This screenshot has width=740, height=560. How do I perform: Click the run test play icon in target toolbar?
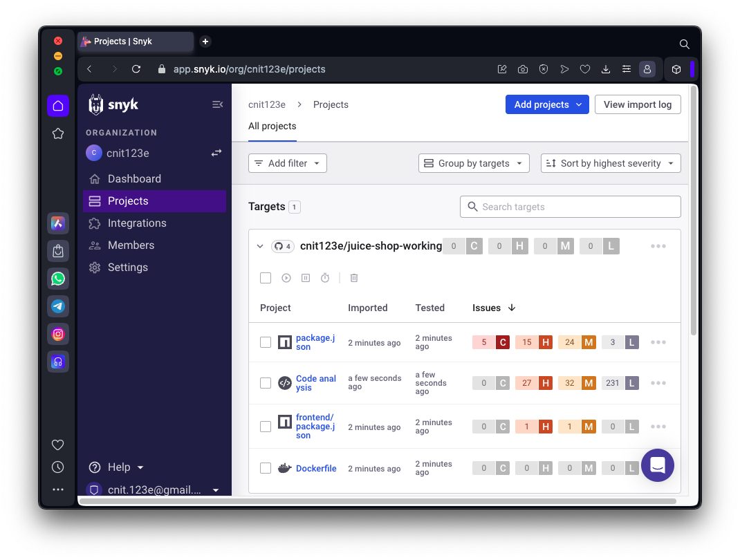[286, 278]
